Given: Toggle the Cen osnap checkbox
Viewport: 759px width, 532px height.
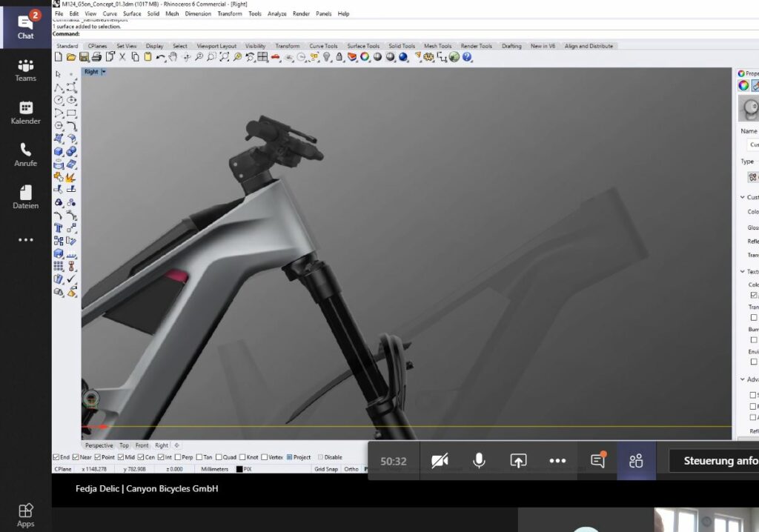Looking at the screenshot, I should [x=140, y=457].
